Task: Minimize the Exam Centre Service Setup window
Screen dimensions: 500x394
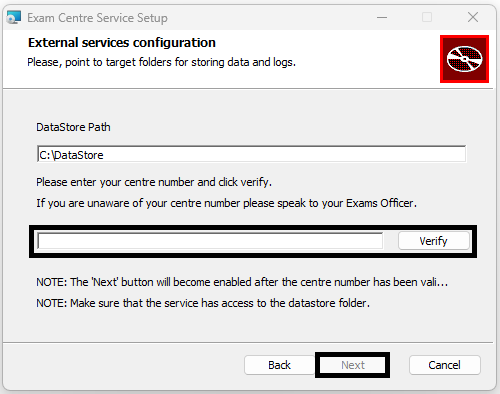Action: 382,17
